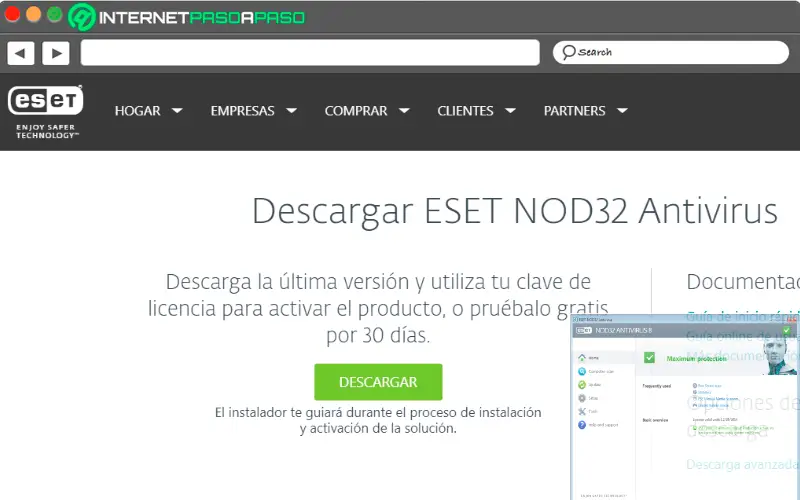Open the PARTNERS menu label
The width and height of the screenshot is (800, 500).
tap(574, 111)
